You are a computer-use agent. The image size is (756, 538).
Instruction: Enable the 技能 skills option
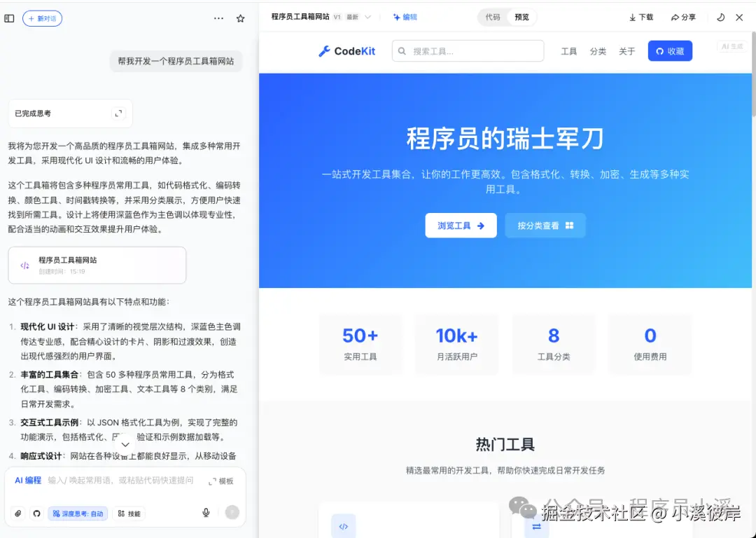click(128, 513)
